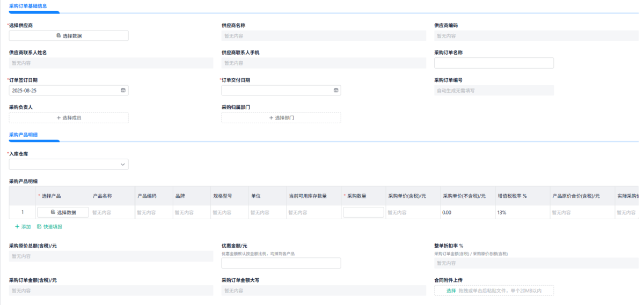
Task: Click calendar icon in 订单签订日期 field
Action: 123,90
